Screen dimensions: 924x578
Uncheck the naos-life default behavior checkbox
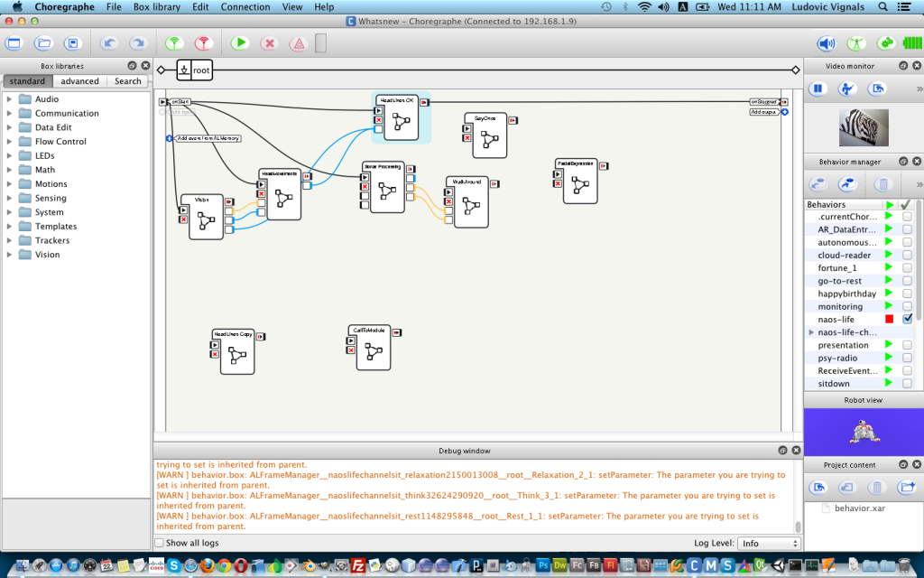click(x=907, y=319)
